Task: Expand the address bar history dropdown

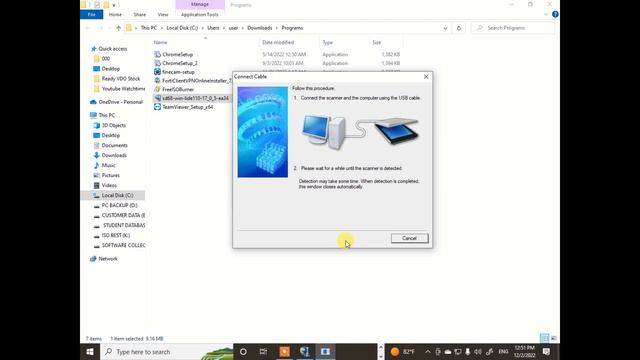Action: click(445, 28)
